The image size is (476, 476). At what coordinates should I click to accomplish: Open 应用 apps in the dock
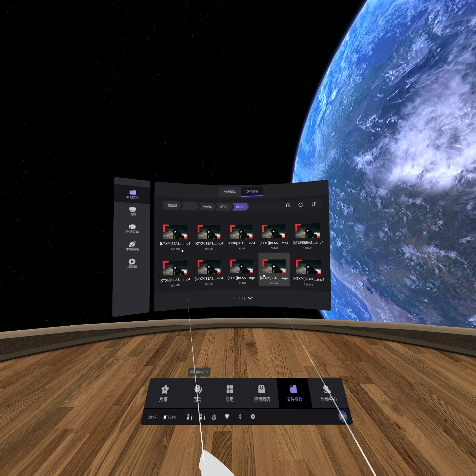tap(230, 393)
